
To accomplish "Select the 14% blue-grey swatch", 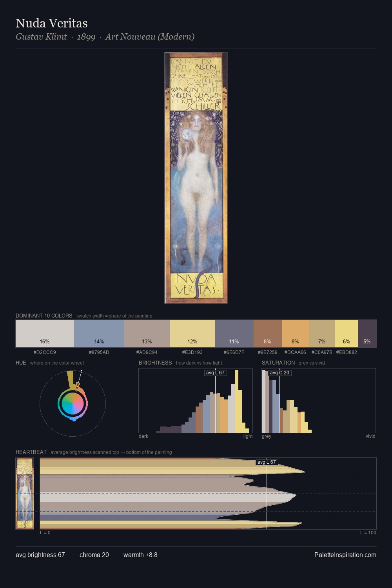I will pyautogui.click(x=99, y=334).
